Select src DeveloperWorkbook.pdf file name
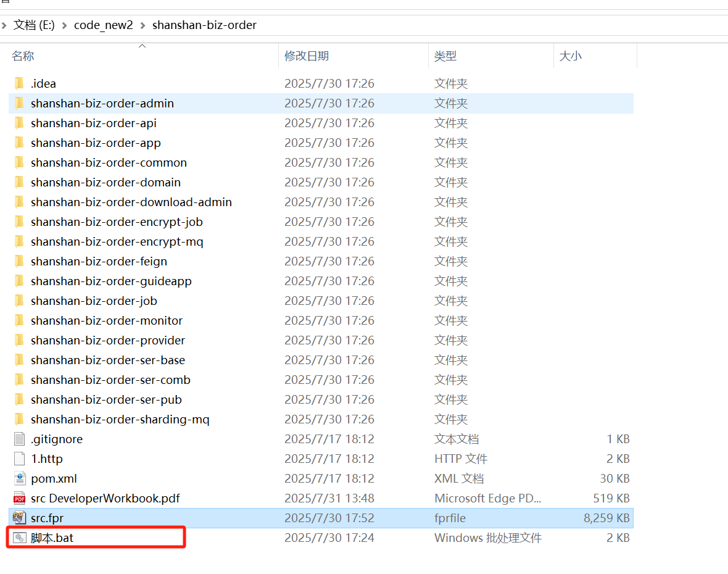Viewport: 728px width, 574px height. coord(105,498)
